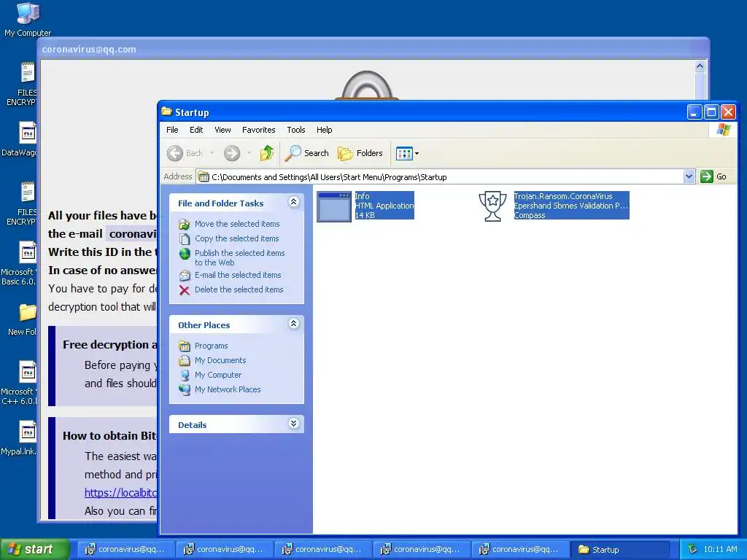747x560 pixels.
Task: Open the Help menu
Action: (x=325, y=130)
